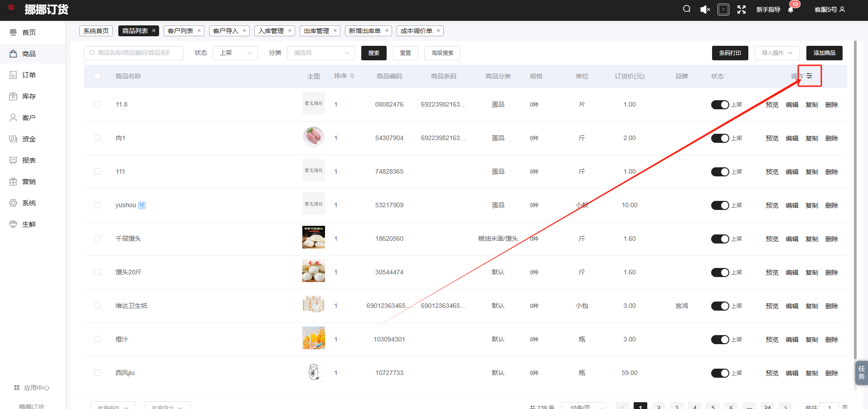Enter fullscreen using the expand icon

pyautogui.click(x=742, y=10)
